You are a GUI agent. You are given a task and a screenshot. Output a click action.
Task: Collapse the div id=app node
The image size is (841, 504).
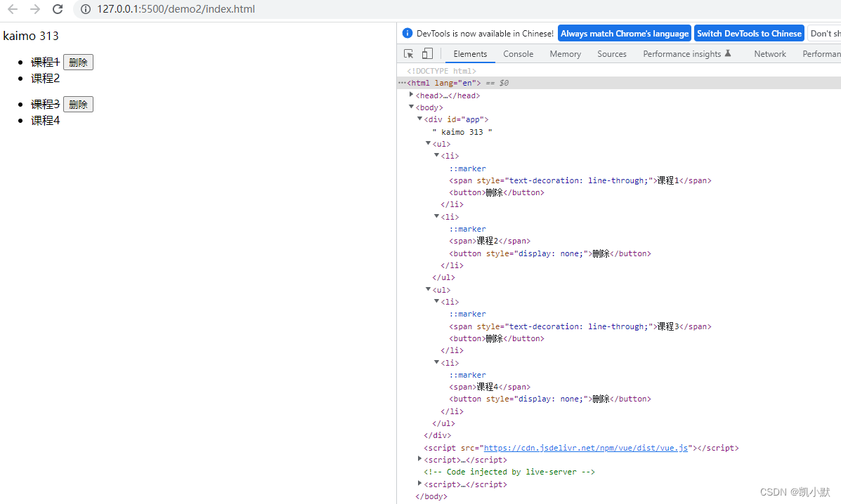point(420,119)
